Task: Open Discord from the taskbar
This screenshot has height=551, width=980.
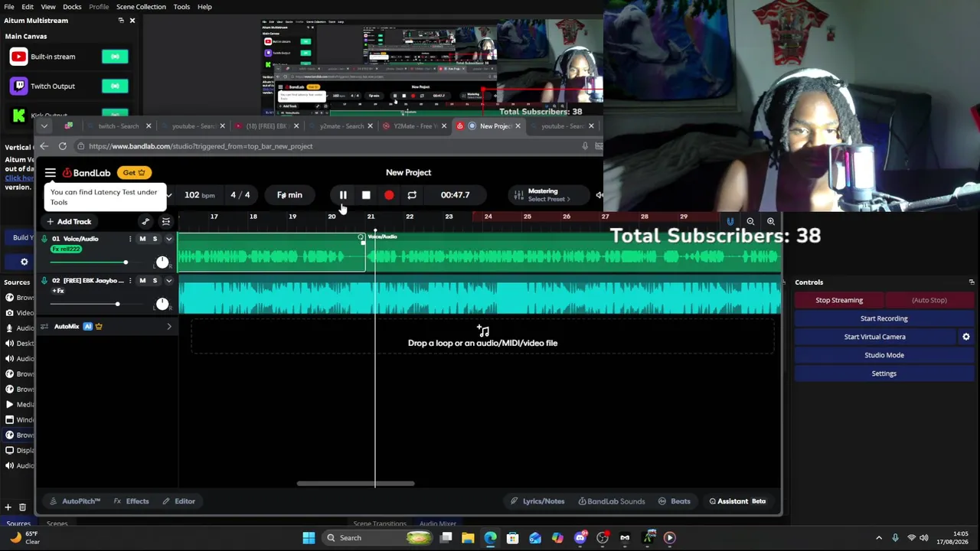Action: coord(580,538)
